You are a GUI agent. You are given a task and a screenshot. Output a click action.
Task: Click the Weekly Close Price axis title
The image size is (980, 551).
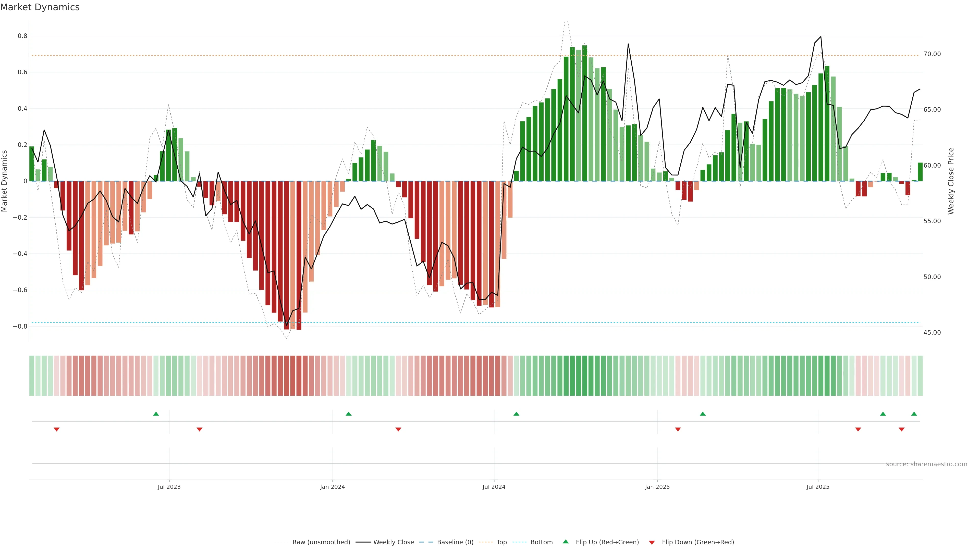coord(951,181)
